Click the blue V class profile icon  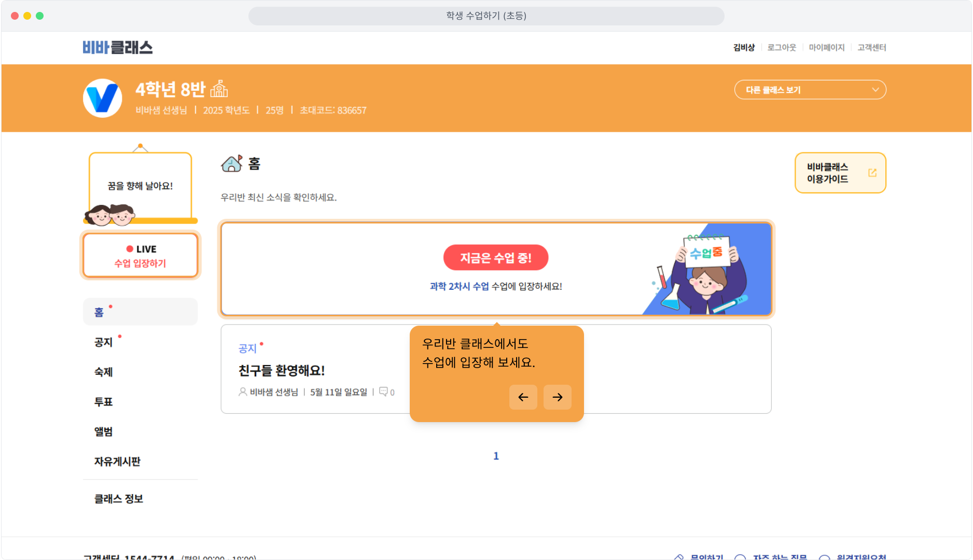tap(103, 98)
